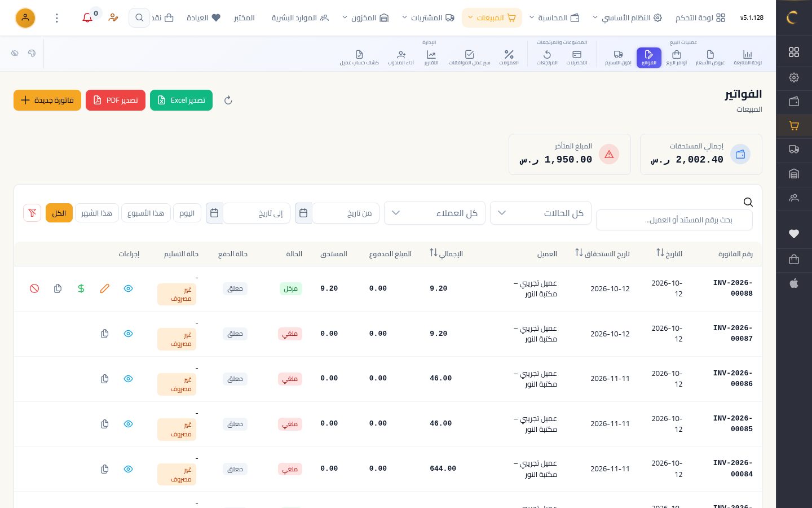View invoice INV-2026-00086 with eye icon
The width and height of the screenshot is (812, 508).
tap(129, 379)
